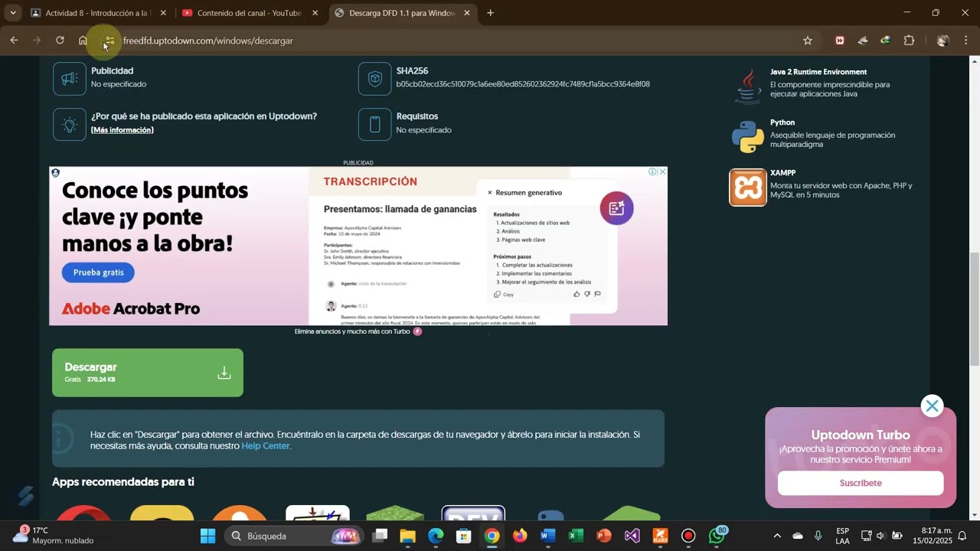
Task: Click the microphone icon in system tray
Action: (x=818, y=536)
